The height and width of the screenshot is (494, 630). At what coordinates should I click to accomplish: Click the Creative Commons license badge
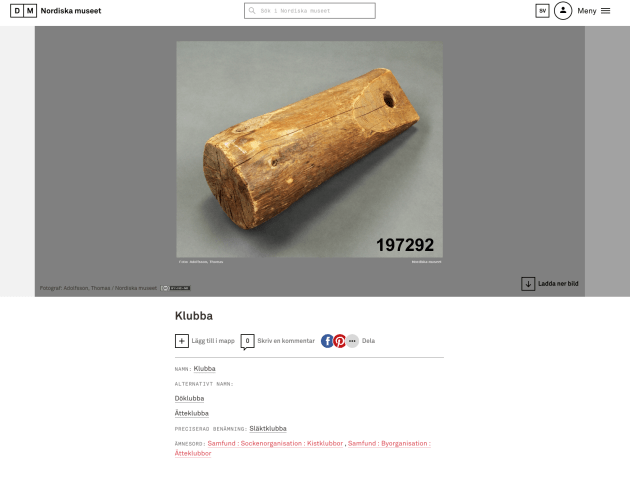[176, 288]
